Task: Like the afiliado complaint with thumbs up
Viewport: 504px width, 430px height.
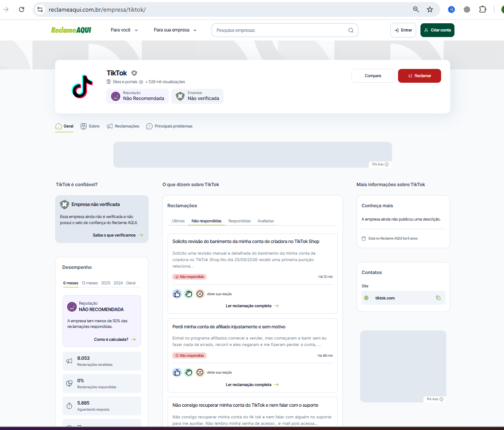Action: [x=177, y=372]
